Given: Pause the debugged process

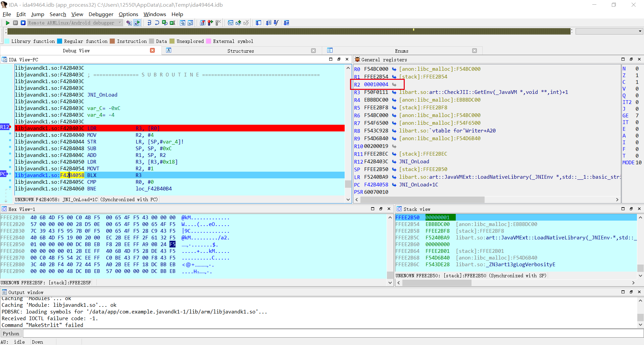Looking at the screenshot, I should [15, 23].
